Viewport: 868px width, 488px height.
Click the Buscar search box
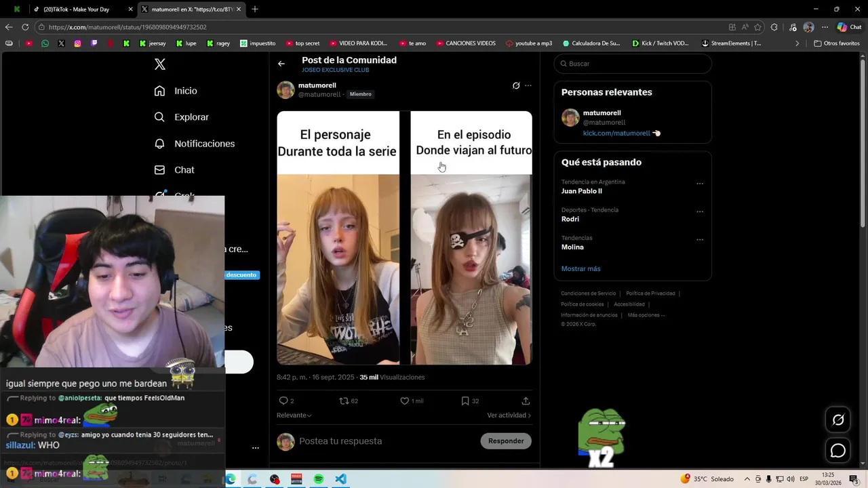(633, 64)
